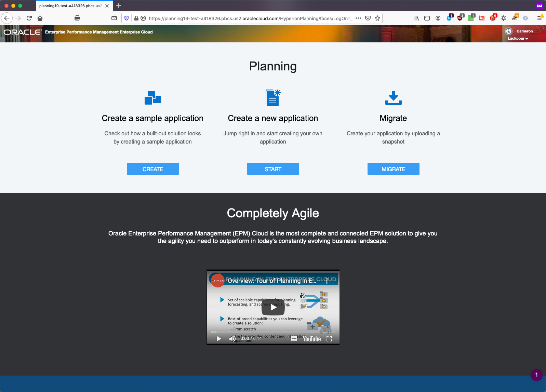Click the video progress bar
Screen dimensions: 546x392
point(273,332)
